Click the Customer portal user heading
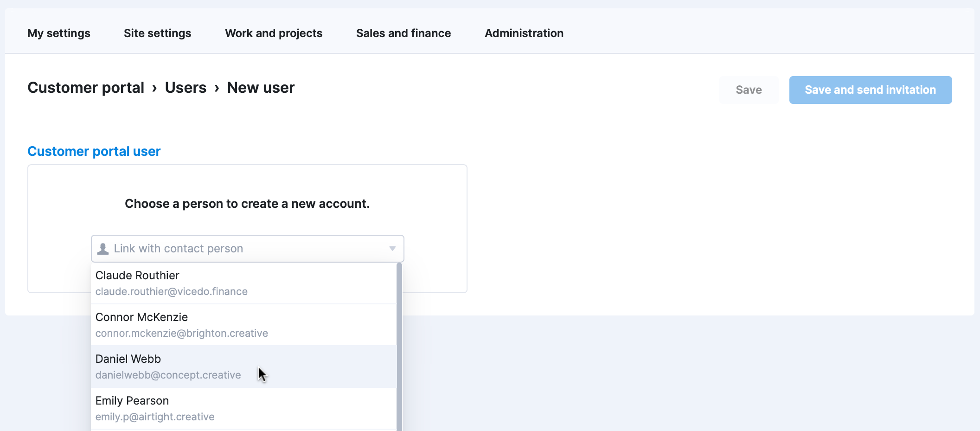The width and height of the screenshot is (980, 431). (94, 151)
